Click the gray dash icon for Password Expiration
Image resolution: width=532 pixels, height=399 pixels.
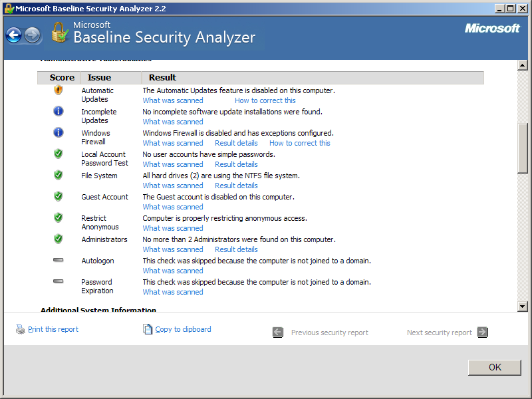click(59, 281)
